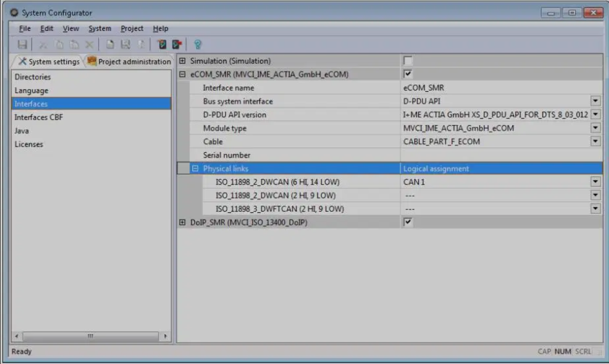609x364 pixels.
Task: Click the gray floppy disk icon after new document
Action: pos(125,45)
